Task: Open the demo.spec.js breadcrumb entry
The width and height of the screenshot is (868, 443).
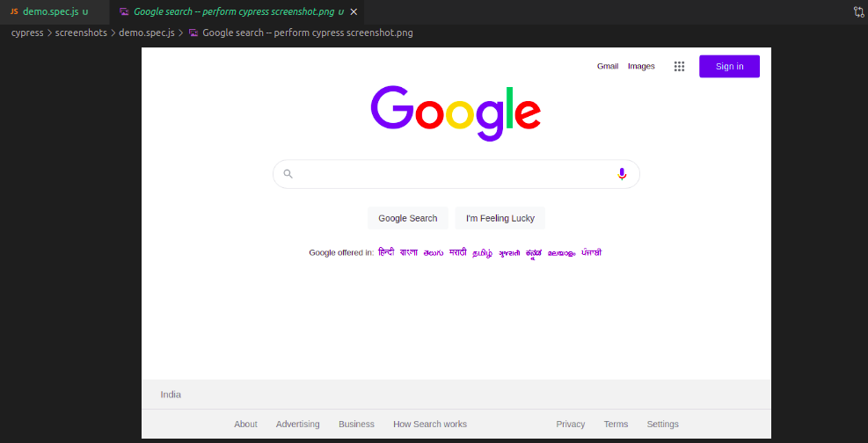Action: pyautogui.click(x=147, y=33)
